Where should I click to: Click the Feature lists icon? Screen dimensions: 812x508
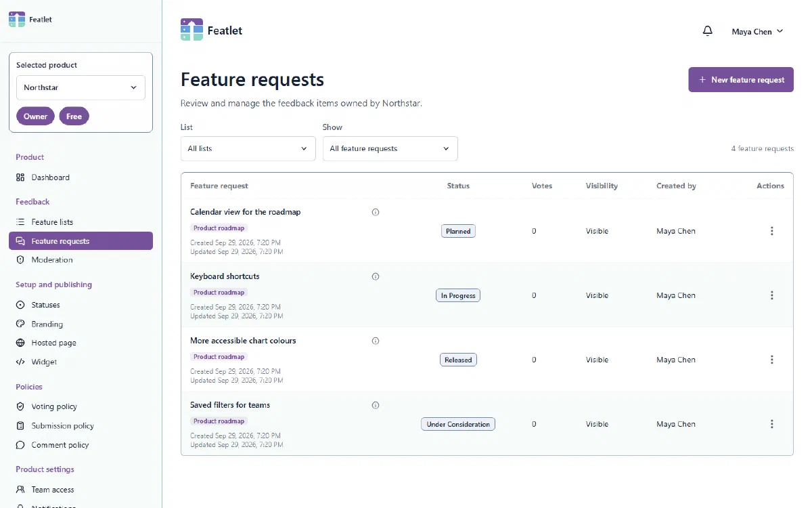coord(20,222)
